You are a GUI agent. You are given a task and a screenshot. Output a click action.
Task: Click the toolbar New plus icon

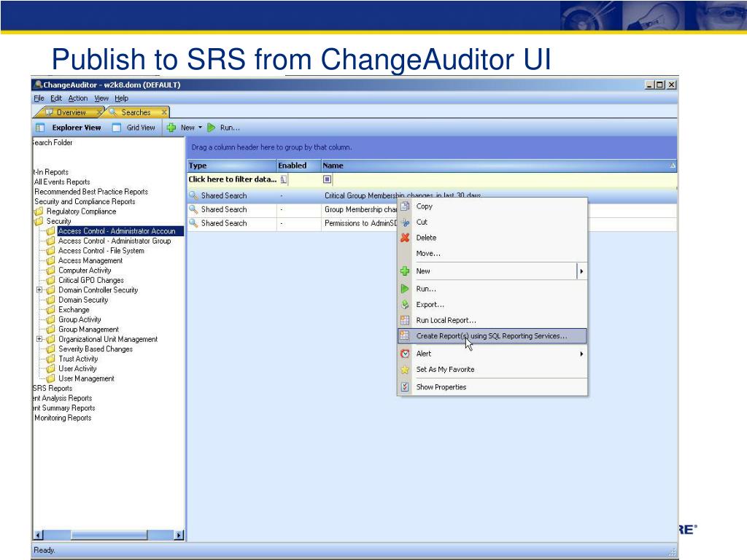pos(171,128)
